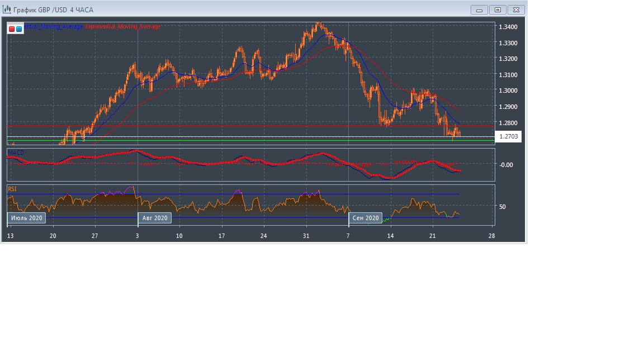This screenshot has height=362, width=644.
Task: Maximize the GBP/USD chart window
Action: pos(498,9)
